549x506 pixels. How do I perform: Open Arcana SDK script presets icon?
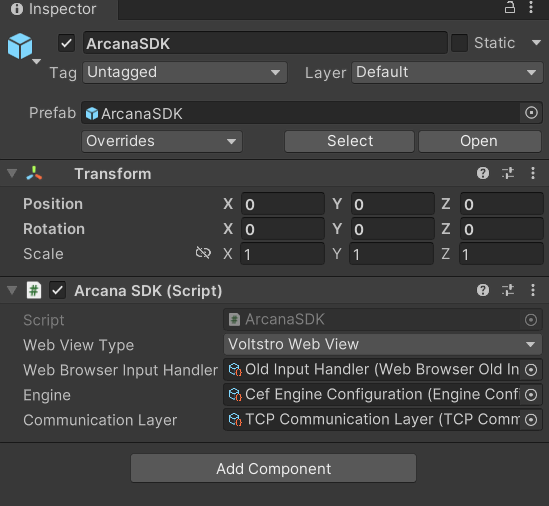coord(508,290)
